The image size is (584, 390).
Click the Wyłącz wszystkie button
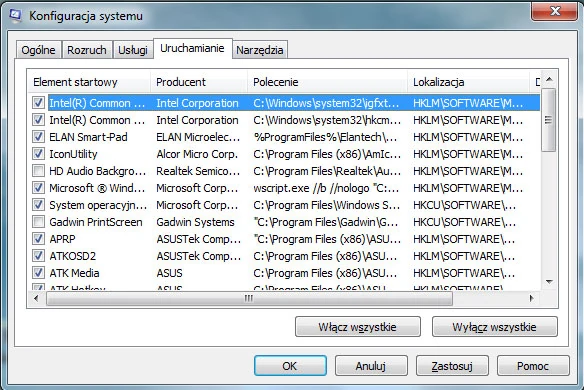(495, 327)
